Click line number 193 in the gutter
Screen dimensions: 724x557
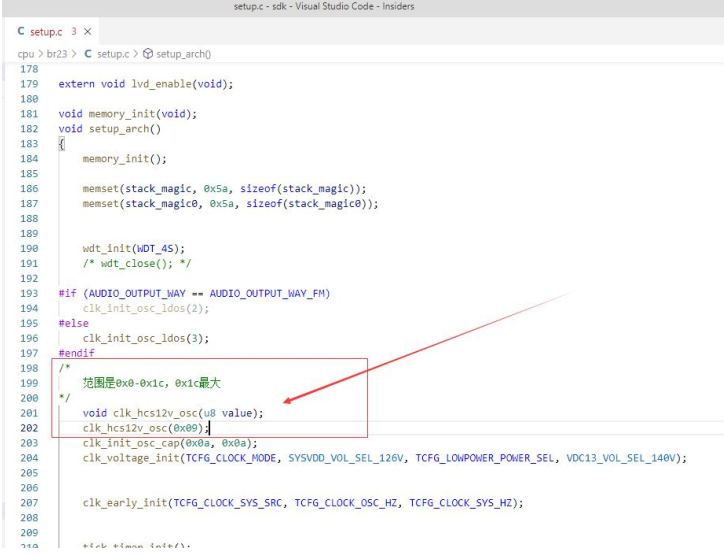click(29, 294)
